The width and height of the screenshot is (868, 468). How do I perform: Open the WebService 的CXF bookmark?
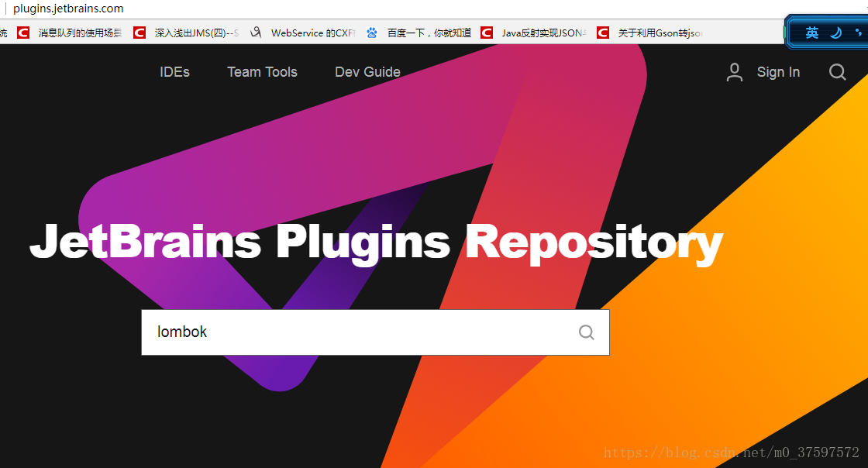[313, 33]
